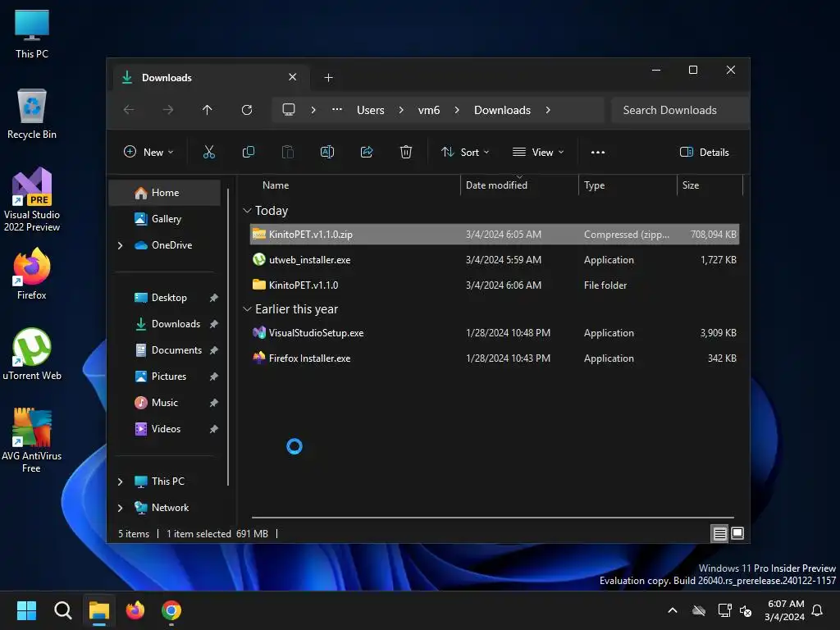Open the See more three-dots toolbar menu

[x=597, y=152]
